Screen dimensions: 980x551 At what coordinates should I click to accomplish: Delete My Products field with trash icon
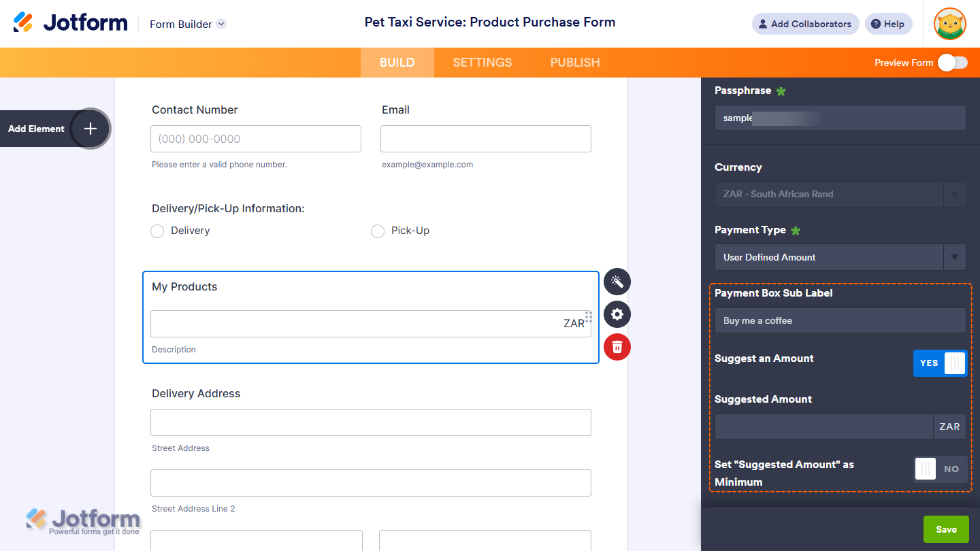click(617, 347)
